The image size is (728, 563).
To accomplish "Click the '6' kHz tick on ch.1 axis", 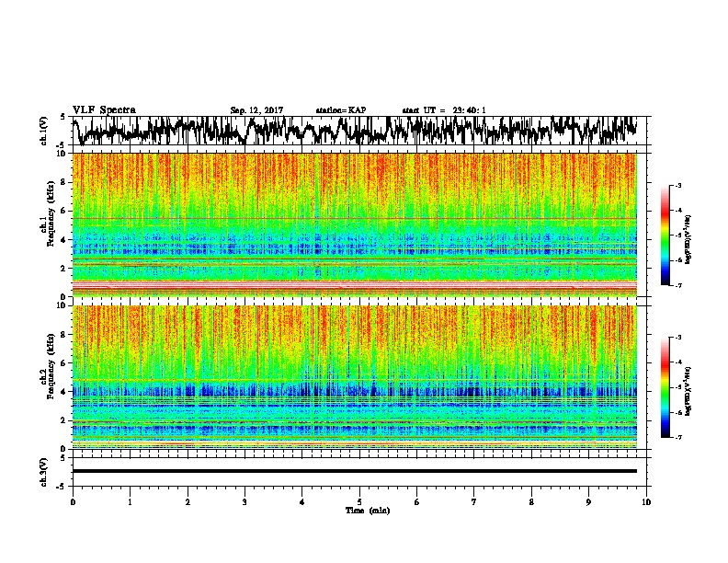I will 64,211.
